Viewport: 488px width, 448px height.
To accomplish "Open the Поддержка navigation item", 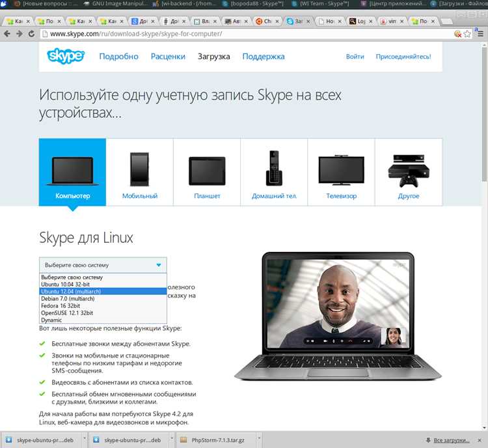I will pos(264,57).
